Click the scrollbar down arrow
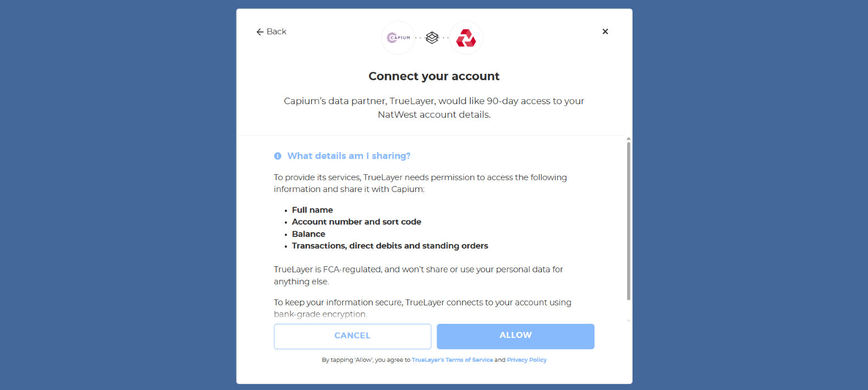The image size is (868, 390). point(629,321)
